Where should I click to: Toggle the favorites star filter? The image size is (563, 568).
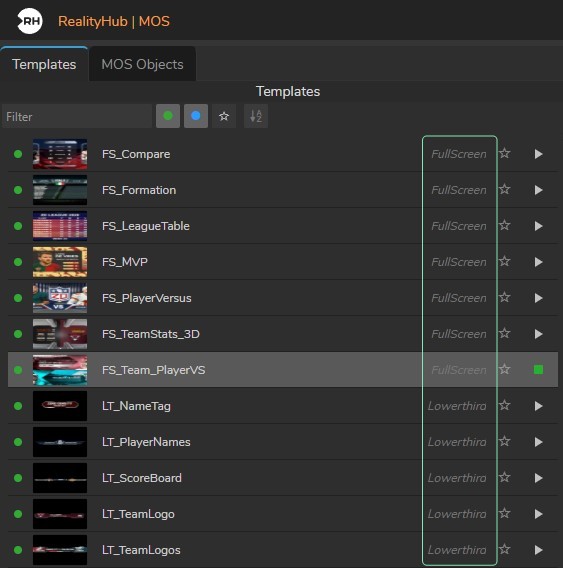pyautogui.click(x=224, y=116)
